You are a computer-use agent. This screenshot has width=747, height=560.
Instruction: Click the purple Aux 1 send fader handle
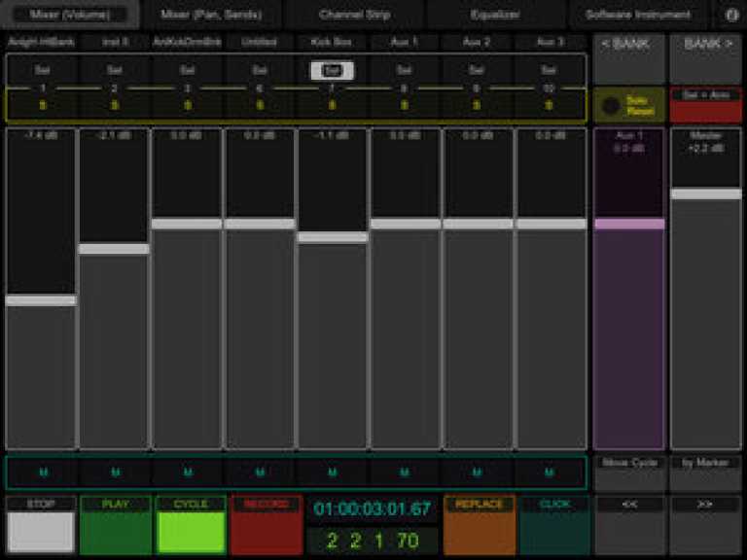pos(629,224)
